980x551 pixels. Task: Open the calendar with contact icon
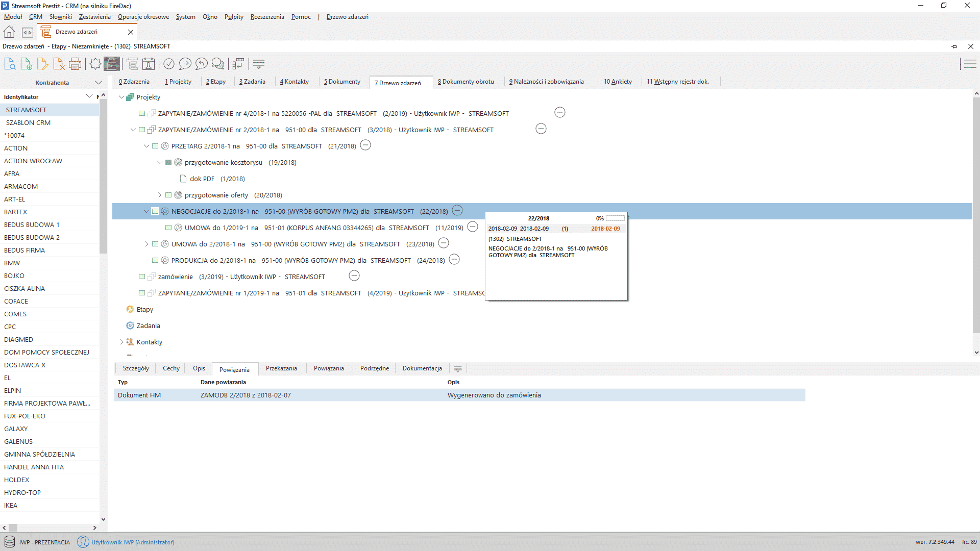click(149, 64)
